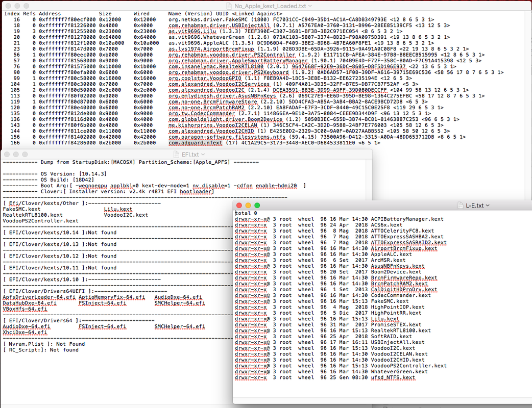This screenshot has width=532, height=408.
Task: Click 'DataHubDxe-64.efi' in EFI.txt
Action: [x=30, y=303]
